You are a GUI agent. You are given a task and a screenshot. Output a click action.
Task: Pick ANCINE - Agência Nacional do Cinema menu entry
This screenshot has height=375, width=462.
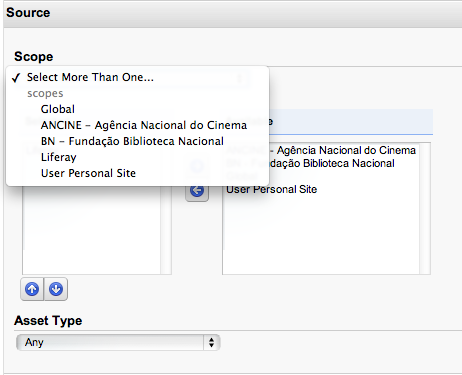pyautogui.click(x=137, y=125)
